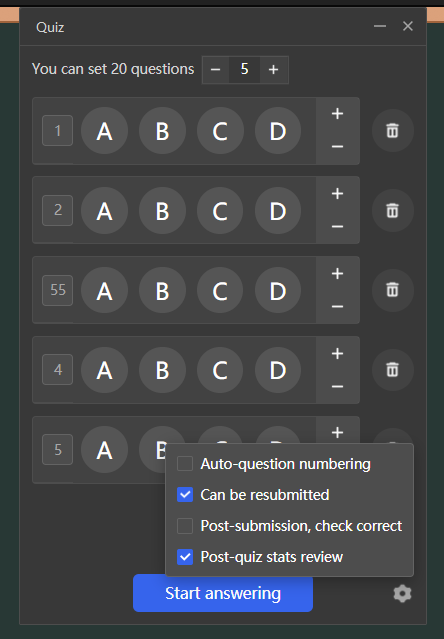Select answer A for question 1

(x=105, y=131)
